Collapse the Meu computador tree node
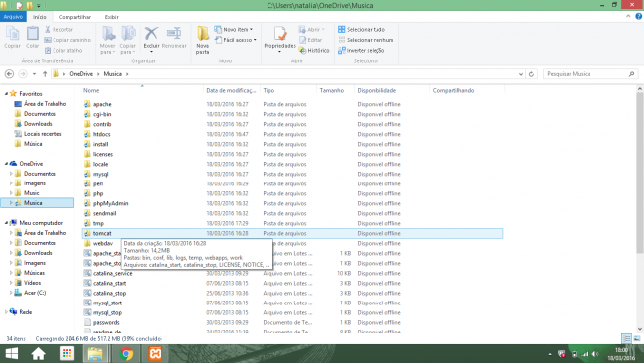Viewport: 644px width, 363px height. pos(6,223)
